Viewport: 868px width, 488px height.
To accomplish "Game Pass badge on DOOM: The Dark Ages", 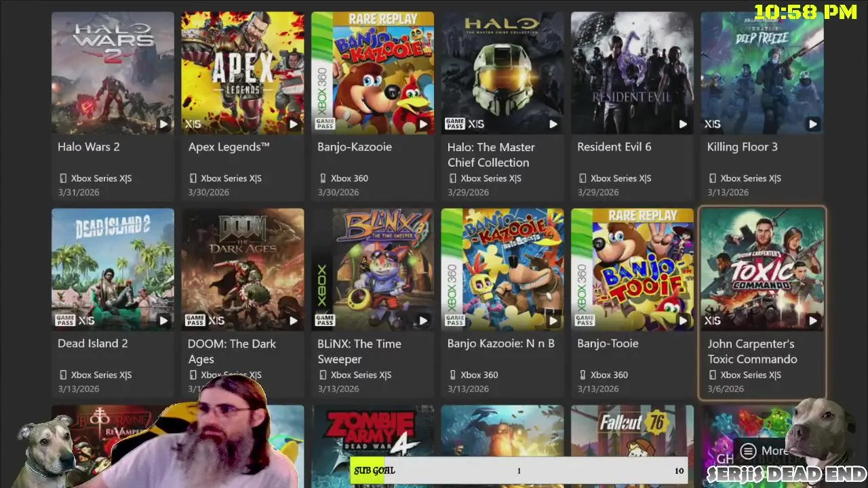I will tap(195, 320).
